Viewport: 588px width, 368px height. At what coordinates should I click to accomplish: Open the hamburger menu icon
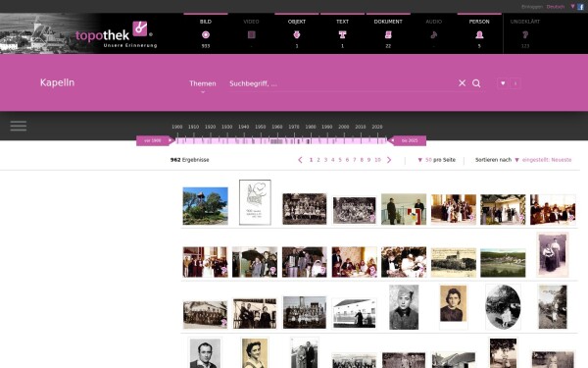[x=19, y=126]
